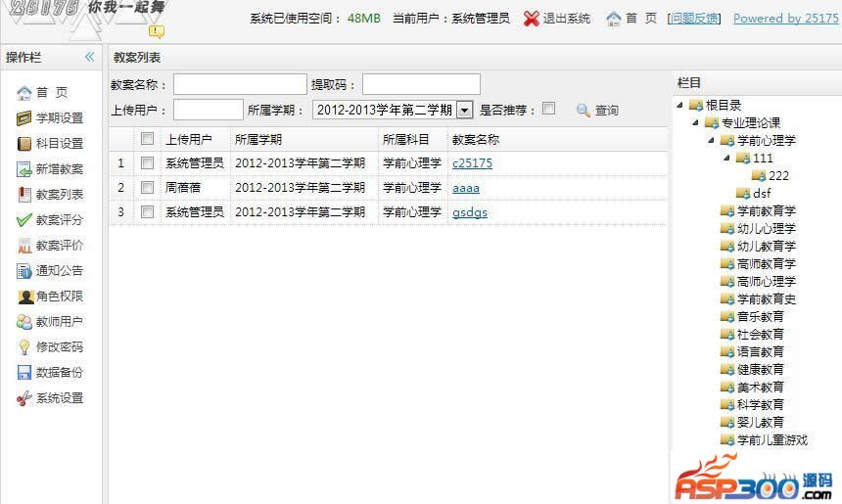Click the red X logout icon
Image resolution: width=842 pixels, height=504 pixels.
pyautogui.click(x=531, y=19)
